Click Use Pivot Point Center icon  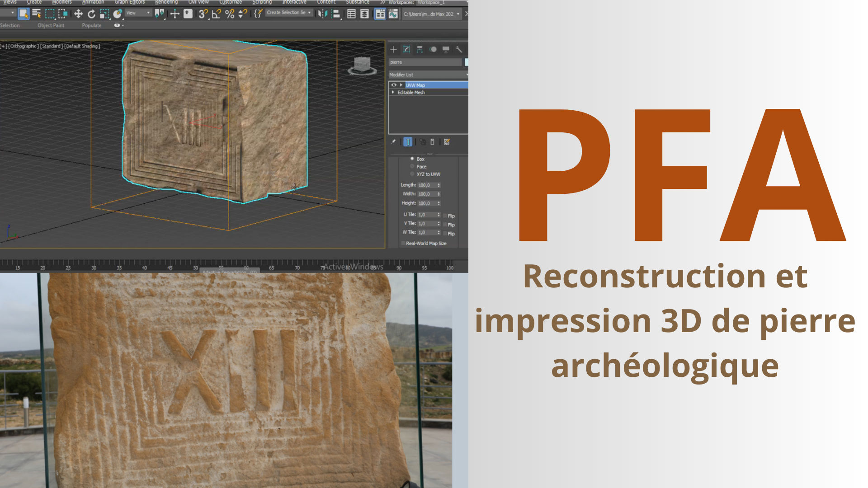tap(159, 14)
